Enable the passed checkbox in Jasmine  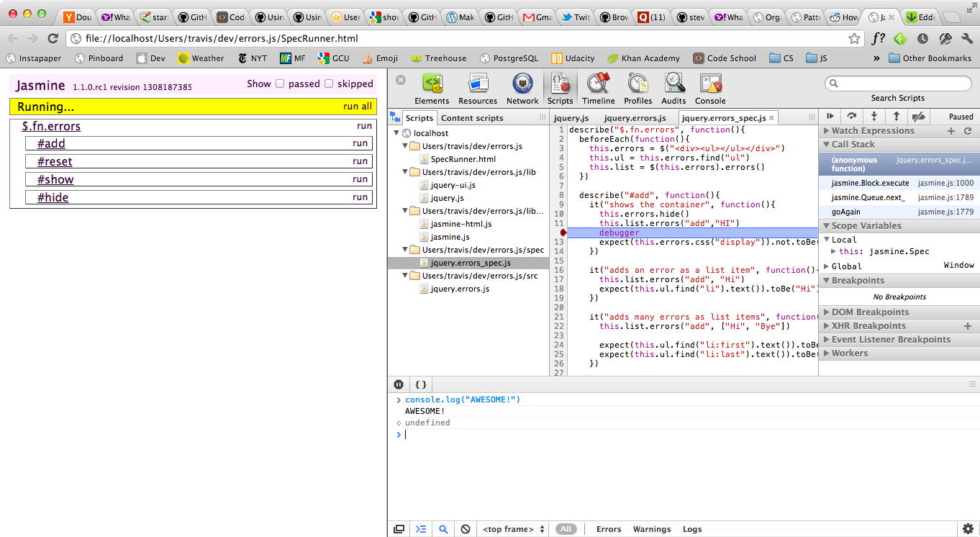[x=281, y=84]
